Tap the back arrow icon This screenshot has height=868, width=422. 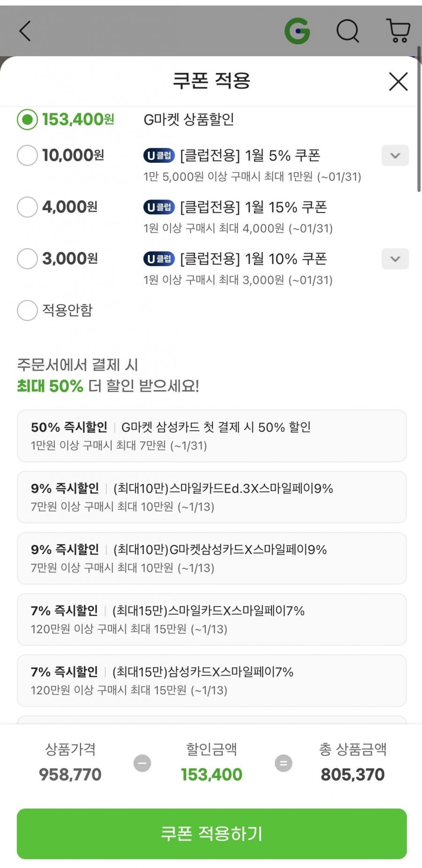[25, 31]
